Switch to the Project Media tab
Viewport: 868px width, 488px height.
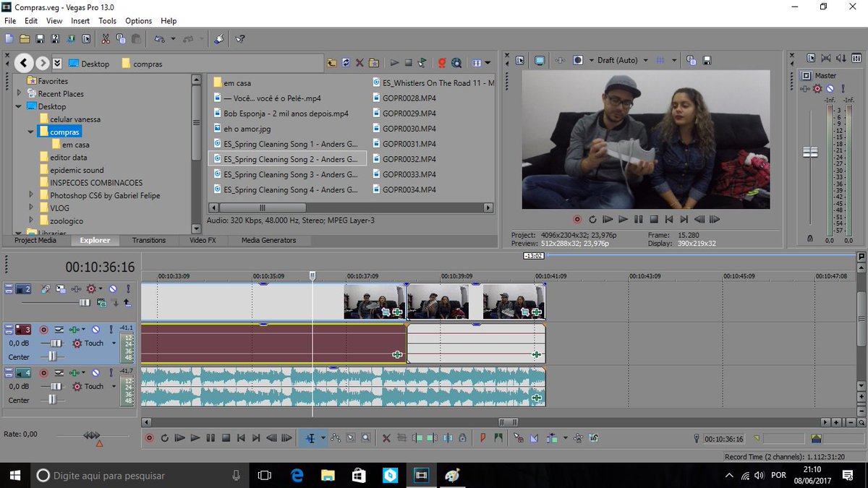pyautogui.click(x=35, y=240)
